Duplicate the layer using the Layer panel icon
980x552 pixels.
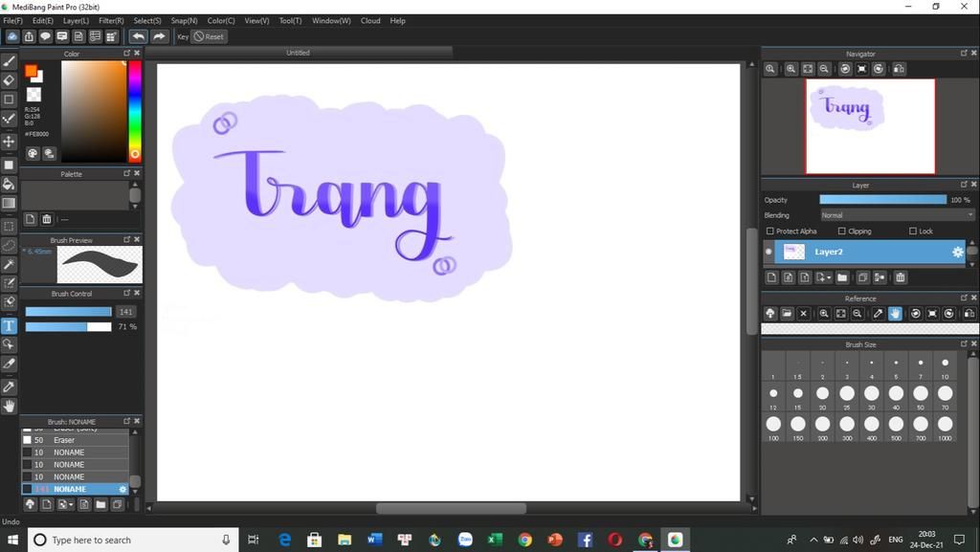click(863, 277)
